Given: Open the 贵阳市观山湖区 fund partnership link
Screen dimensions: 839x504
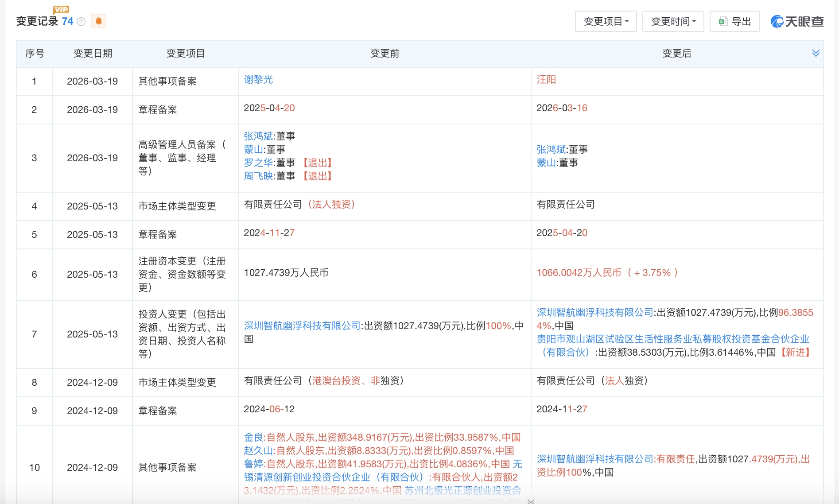Looking at the screenshot, I should point(673,346).
